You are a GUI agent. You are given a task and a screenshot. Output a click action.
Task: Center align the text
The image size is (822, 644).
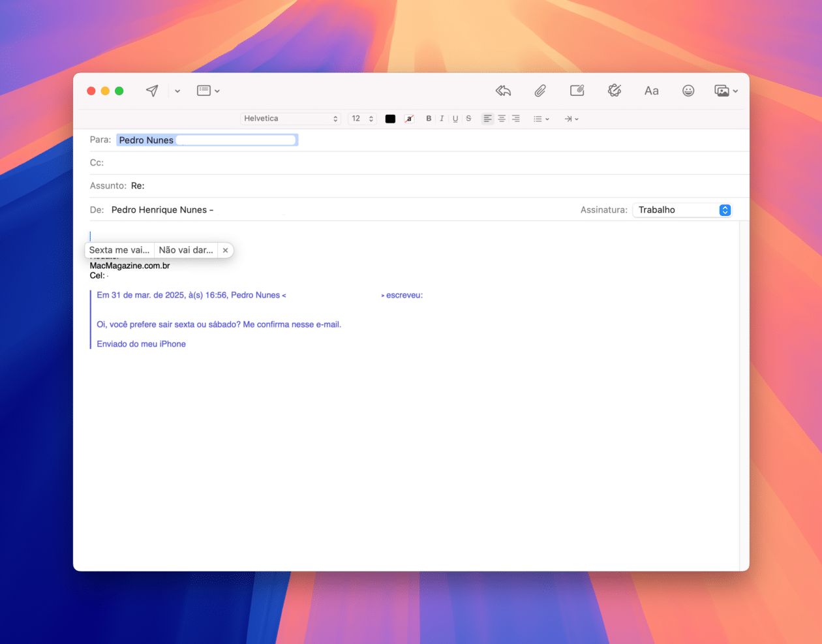[502, 119]
